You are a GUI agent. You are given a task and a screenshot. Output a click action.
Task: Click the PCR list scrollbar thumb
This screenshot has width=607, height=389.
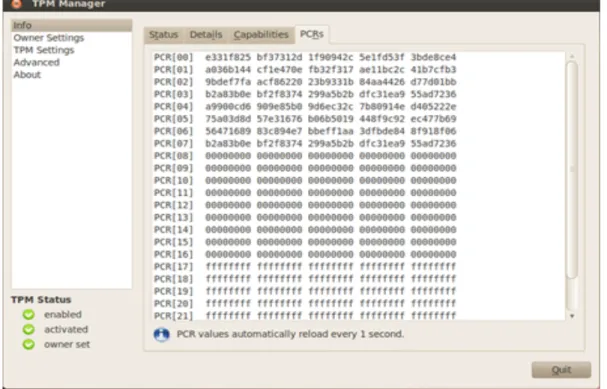pos(572,170)
